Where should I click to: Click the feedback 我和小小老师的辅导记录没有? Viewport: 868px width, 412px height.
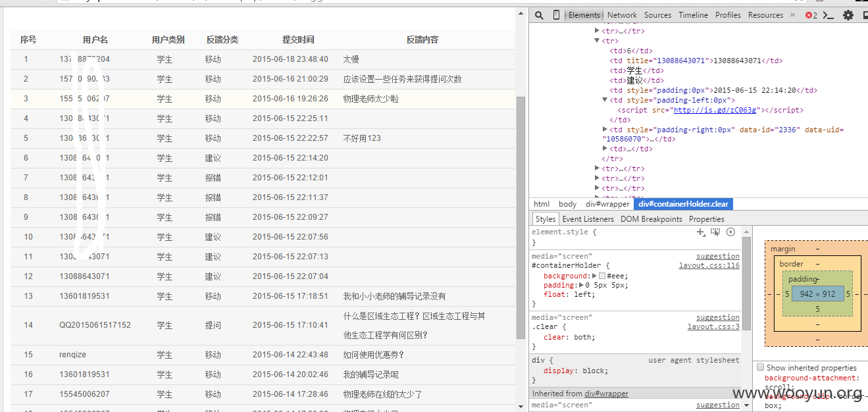coord(395,296)
